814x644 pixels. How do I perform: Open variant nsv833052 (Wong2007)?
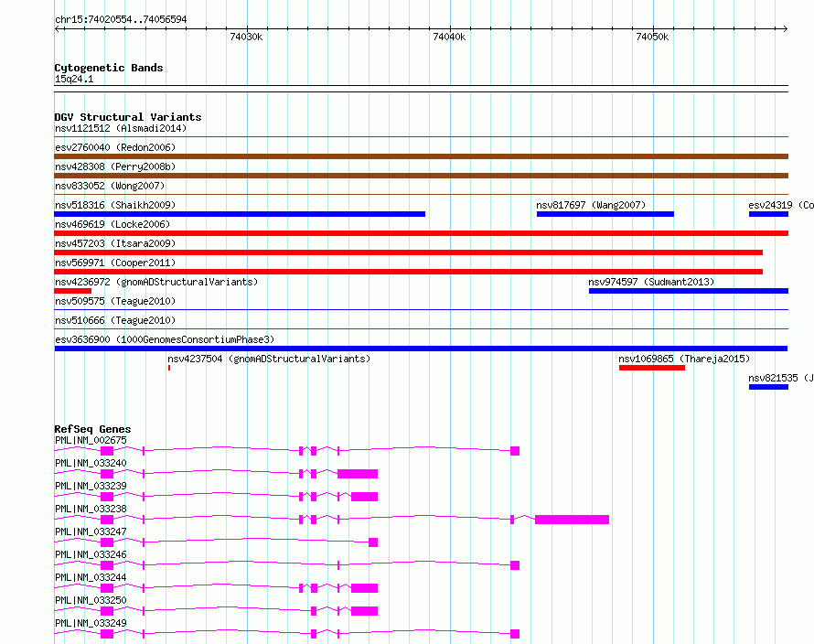pyautogui.click(x=110, y=186)
